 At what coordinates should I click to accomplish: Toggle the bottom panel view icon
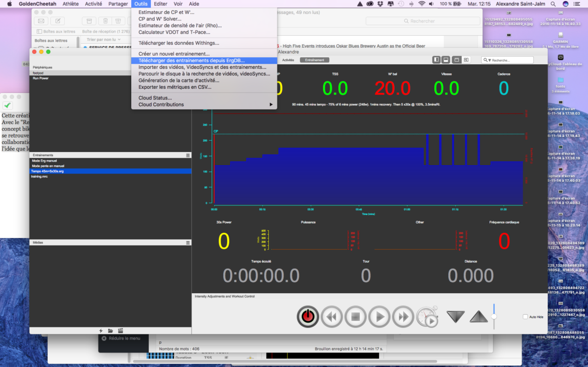tap(446, 60)
